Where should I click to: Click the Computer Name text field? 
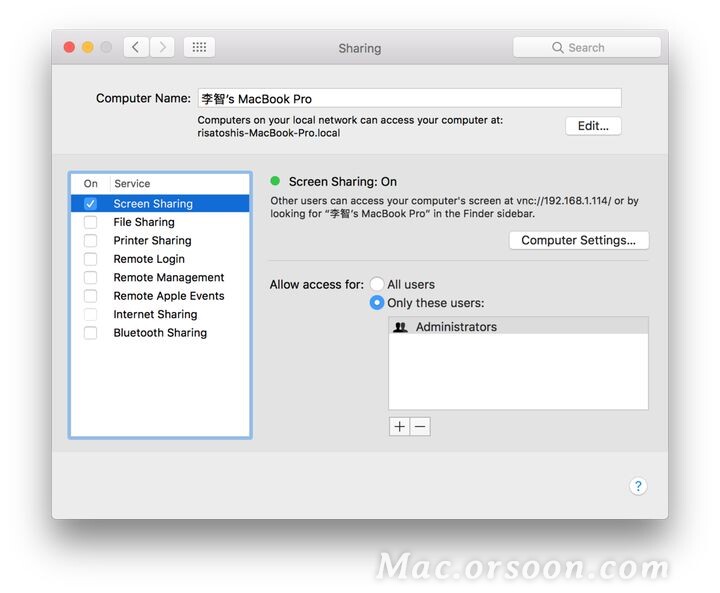(410, 98)
